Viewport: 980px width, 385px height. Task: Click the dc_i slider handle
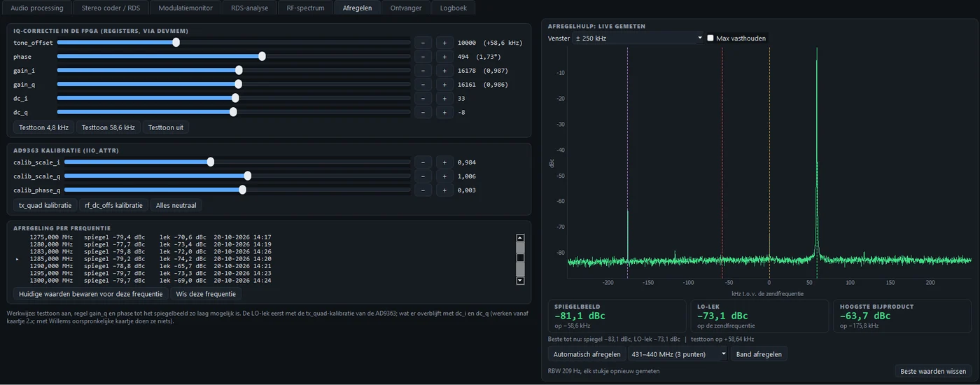point(235,98)
